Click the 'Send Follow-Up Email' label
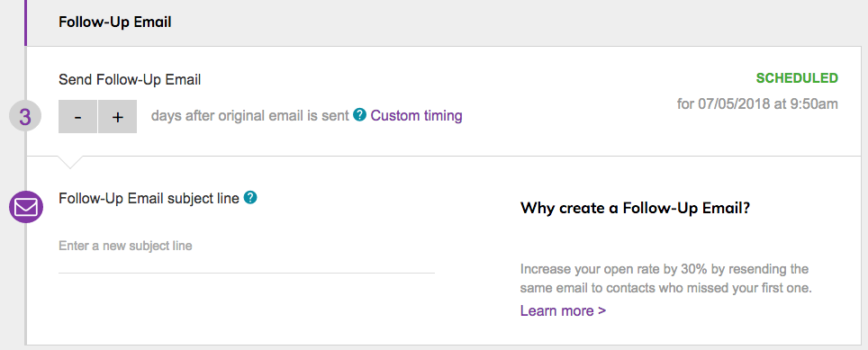This screenshot has height=350, width=868. click(130, 79)
